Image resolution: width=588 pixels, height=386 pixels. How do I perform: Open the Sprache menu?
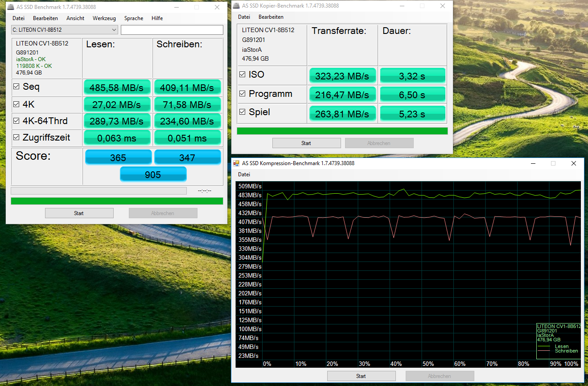[134, 18]
